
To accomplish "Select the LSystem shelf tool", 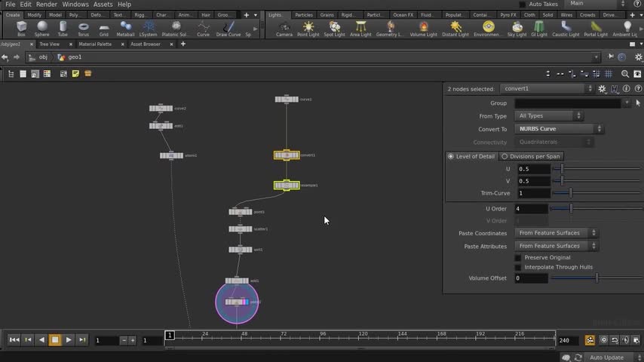I will coord(148,29).
